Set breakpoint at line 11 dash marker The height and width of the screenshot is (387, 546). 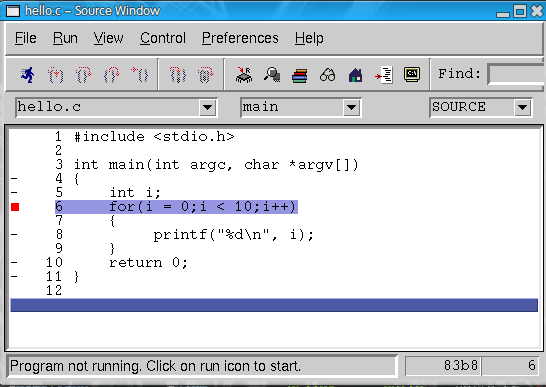(x=14, y=276)
